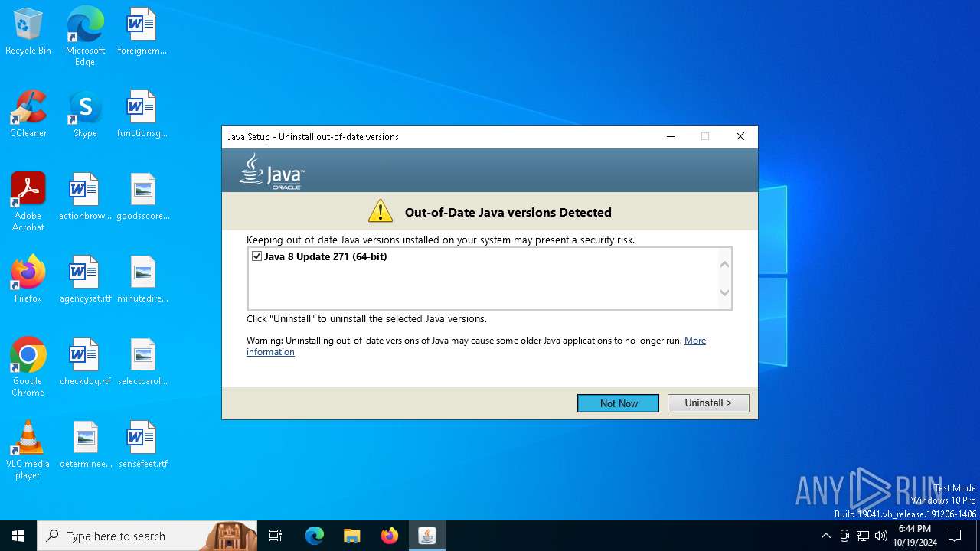Open Google Chrome desktop shortcut
Image resolution: width=980 pixels, height=551 pixels.
click(28, 367)
